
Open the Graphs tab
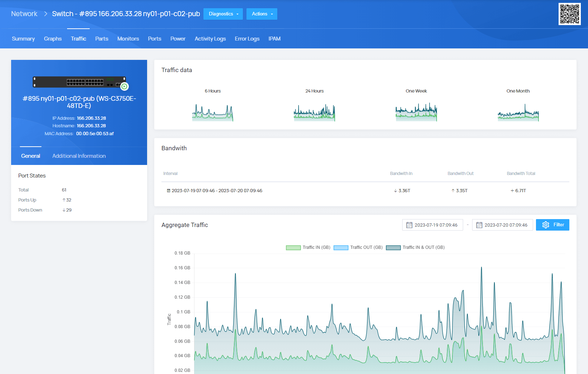[x=53, y=39]
